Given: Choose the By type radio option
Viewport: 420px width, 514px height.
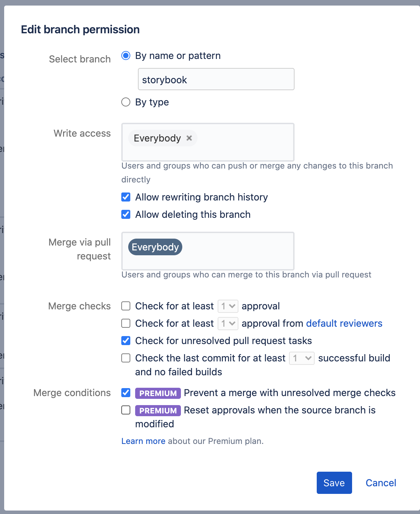Looking at the screenshot, I should click(x=126, y=102).
